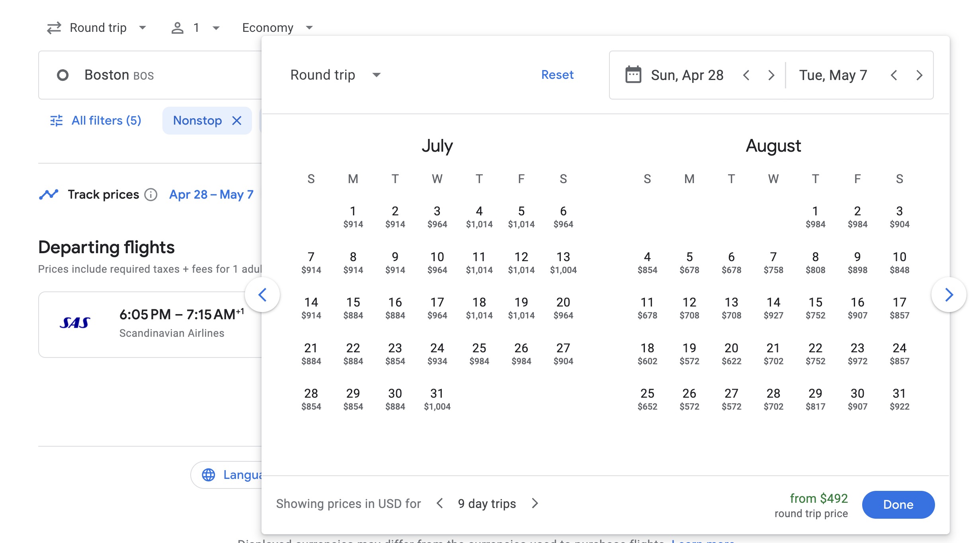Click the globe Language icon
The width and height of the screenshot is (980, 543).
[209, 475]
